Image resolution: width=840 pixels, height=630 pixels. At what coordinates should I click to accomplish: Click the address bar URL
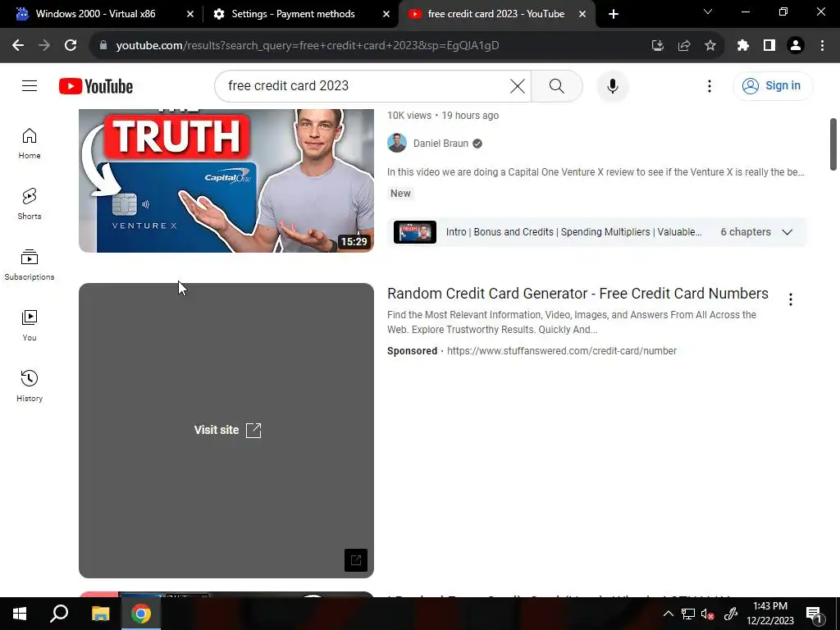tap(308, 46)
